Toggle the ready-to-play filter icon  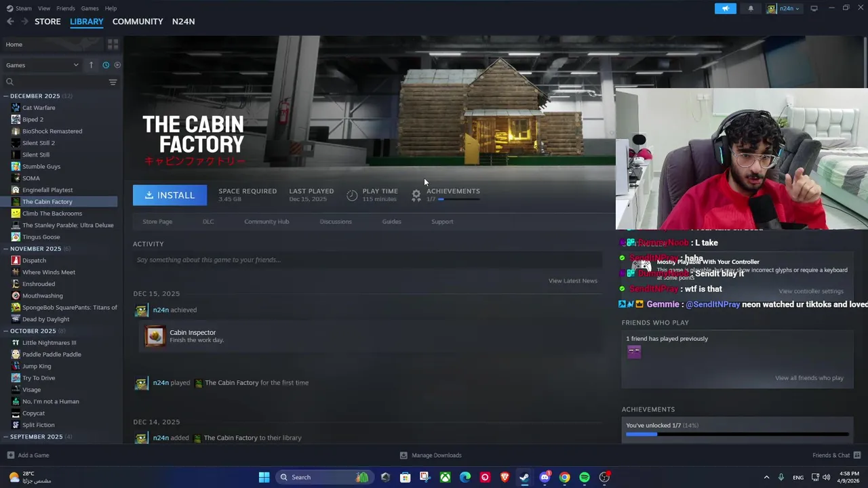[x=117, y=65]
